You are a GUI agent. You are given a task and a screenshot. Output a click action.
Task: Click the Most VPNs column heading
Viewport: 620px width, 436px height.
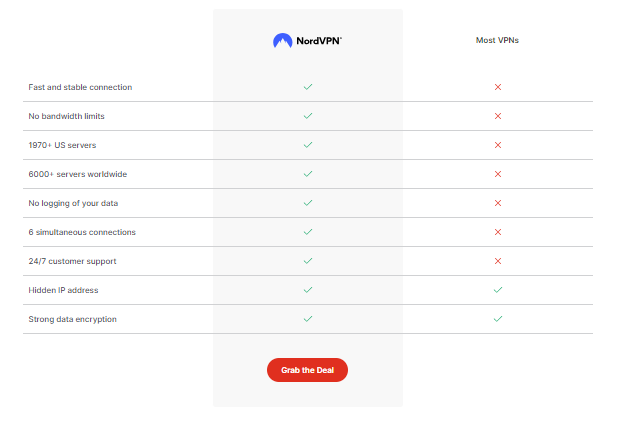[497, 41]
